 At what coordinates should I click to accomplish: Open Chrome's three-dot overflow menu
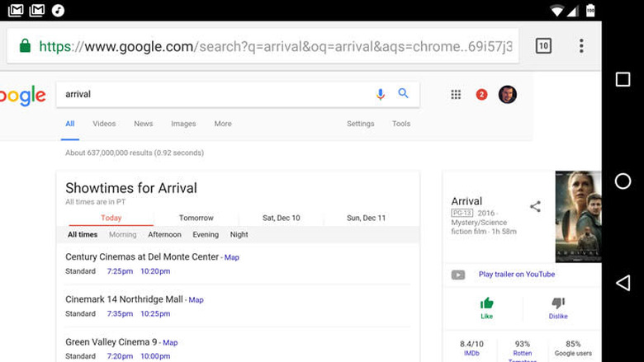pyautogui.click(x=581, y=46)
